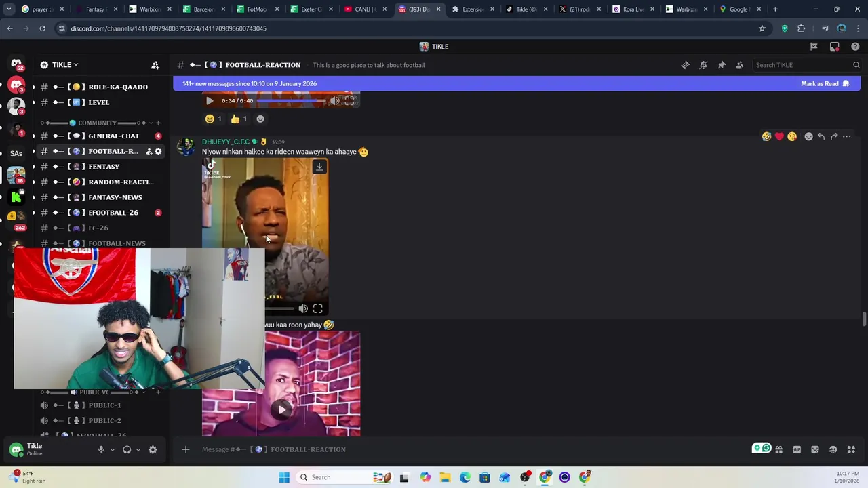Toggle headphones deafen in user panel
This screenshot has width=868, height=488.
(x=127, y=449)
